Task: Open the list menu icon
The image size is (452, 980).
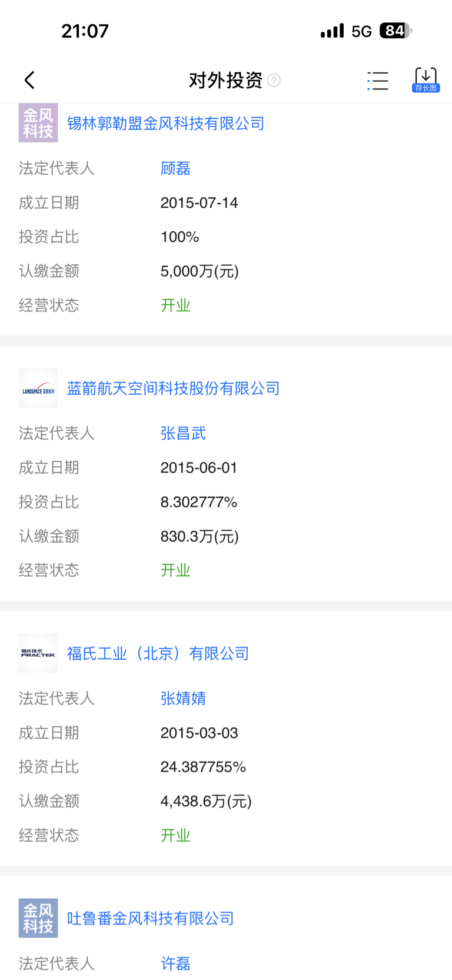Action: coord(377,81)
